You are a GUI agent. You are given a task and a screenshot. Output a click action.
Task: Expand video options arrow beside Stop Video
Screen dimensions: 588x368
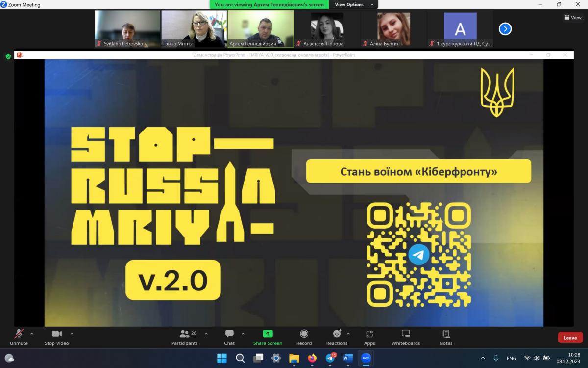click(x=72, y=334)
